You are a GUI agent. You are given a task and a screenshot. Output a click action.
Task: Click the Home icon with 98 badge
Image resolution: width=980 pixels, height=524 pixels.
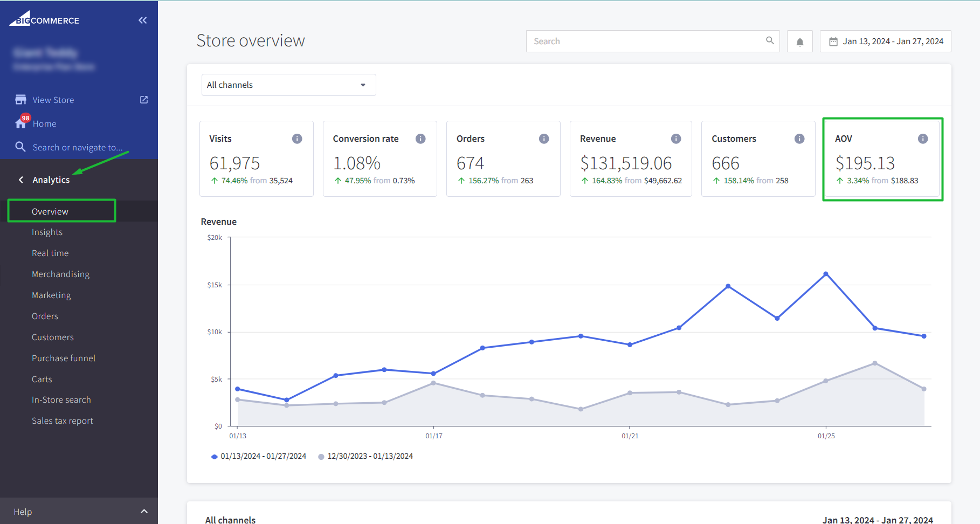click(22, 121)
